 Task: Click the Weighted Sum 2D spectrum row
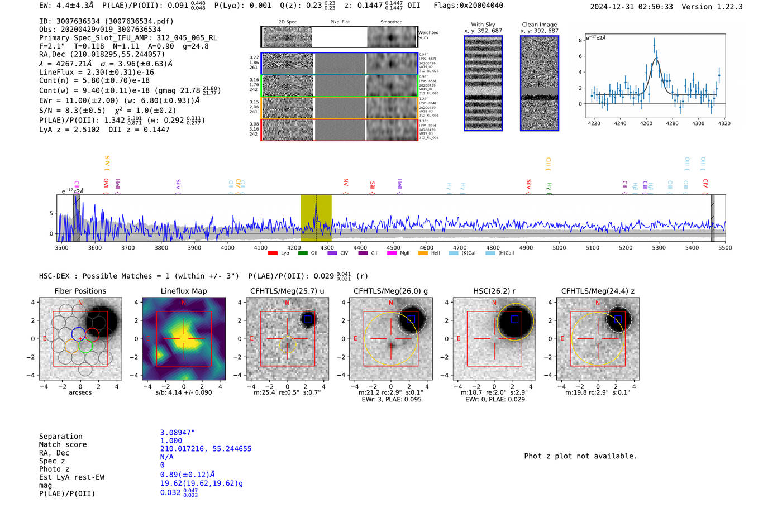[x=339, y=37]
